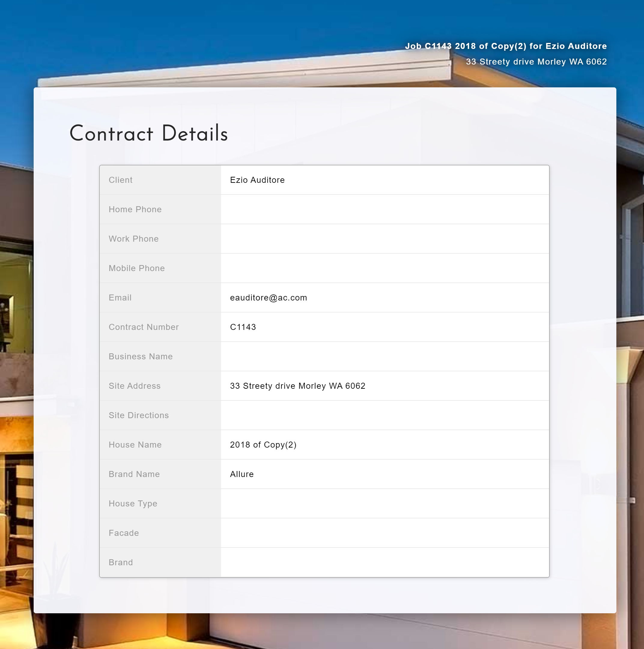The height and width of the screenshot is (649, 644).
Task: Click the Contract Number row label
Action: (x=144, y=327)
